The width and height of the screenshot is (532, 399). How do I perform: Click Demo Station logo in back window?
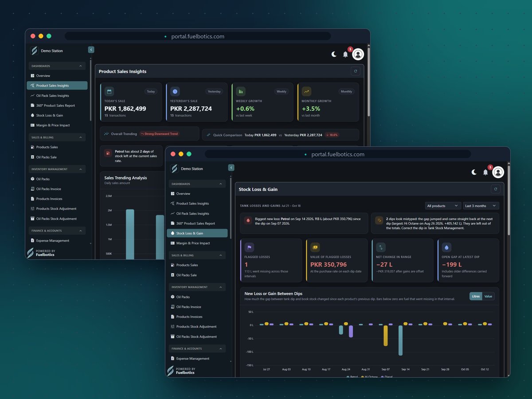pos(34,51)
